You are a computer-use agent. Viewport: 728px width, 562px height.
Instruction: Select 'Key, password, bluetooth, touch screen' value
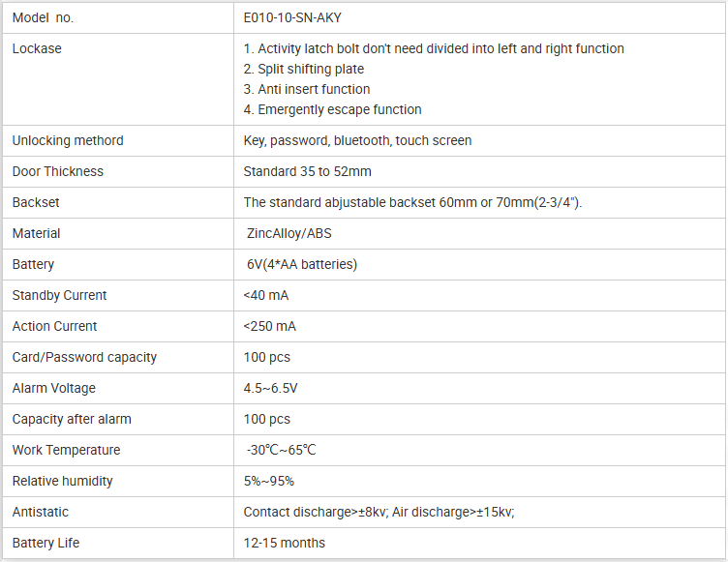tap(357, 140)
